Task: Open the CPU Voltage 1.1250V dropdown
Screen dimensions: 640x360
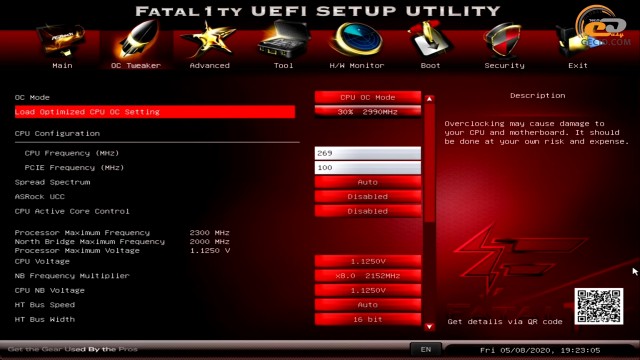Action: tap(368, 261)
